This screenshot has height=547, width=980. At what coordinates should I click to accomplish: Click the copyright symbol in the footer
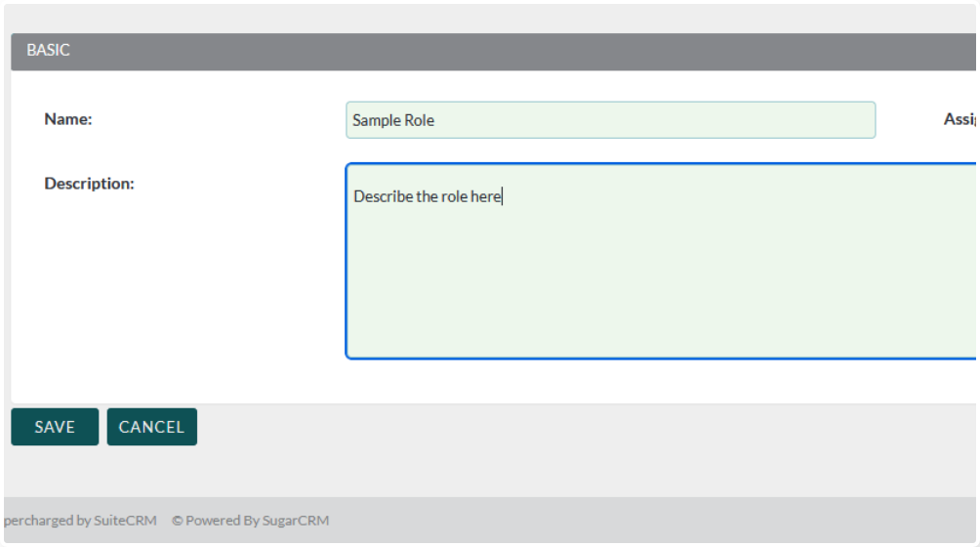tap(178, 521)
